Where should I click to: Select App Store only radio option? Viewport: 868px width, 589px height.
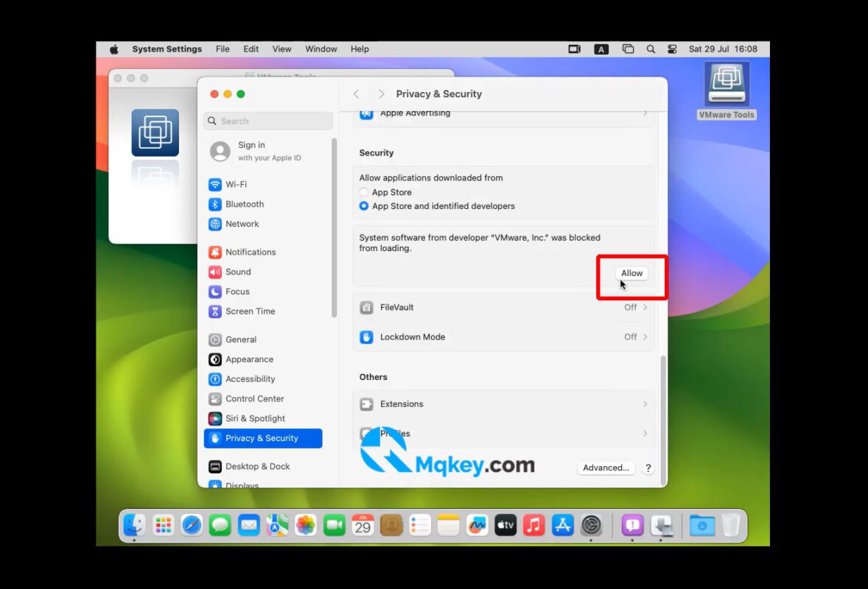pyautogui.click(x=364, y=192)
